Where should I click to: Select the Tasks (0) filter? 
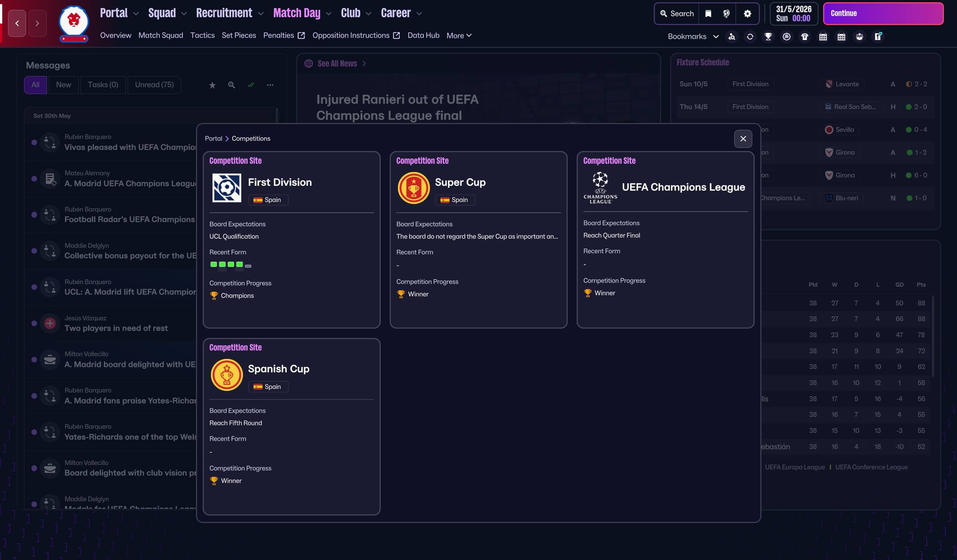103,84
